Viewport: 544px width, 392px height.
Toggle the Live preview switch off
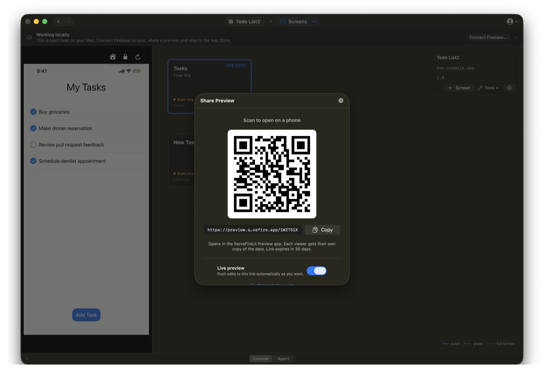click(316, 271)
